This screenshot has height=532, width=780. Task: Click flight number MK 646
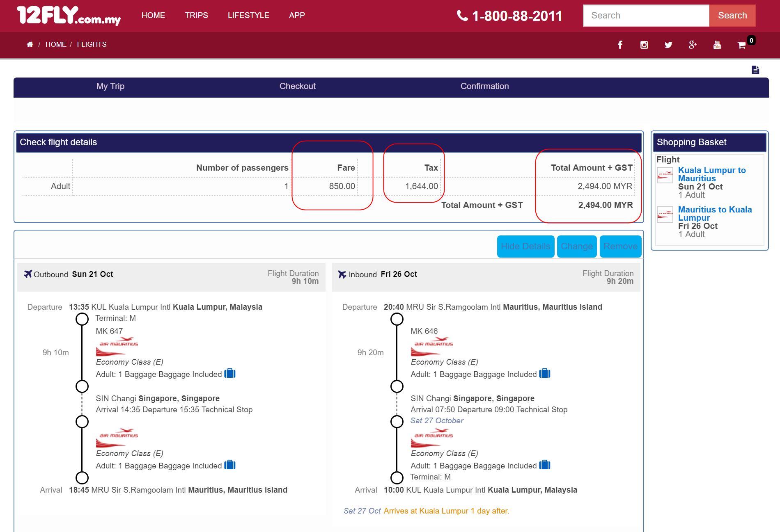point(424,331)
